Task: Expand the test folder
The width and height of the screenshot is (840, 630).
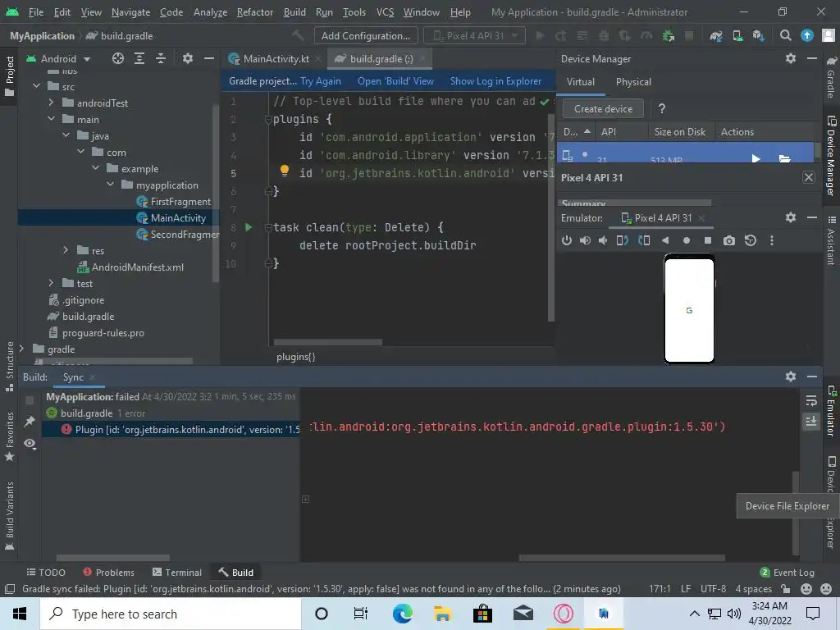Action: (52, 283)
